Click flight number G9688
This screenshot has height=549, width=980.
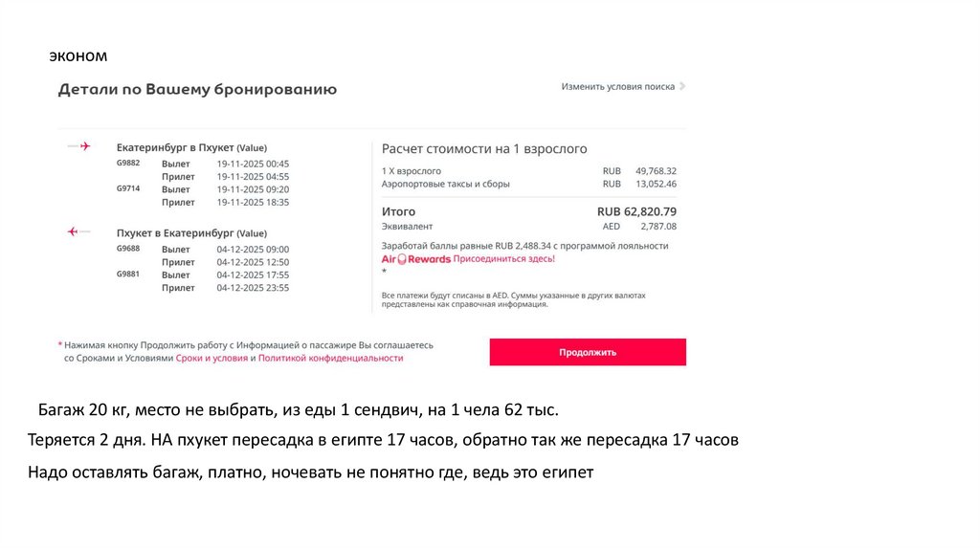pyautogui.click(x=128, y=249)
